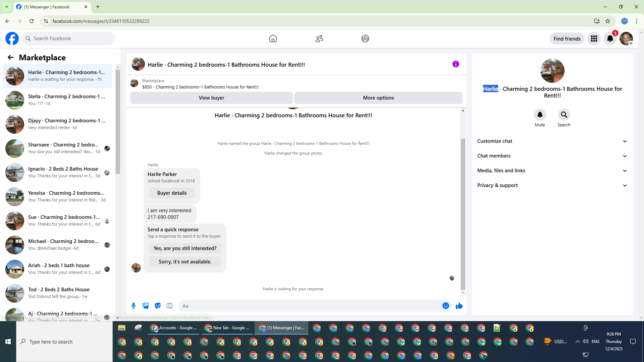Image resolution: width=644 pixels, height=362 pixels.
Task: Open the notifications bell in top bar
Action: [610, 39]
